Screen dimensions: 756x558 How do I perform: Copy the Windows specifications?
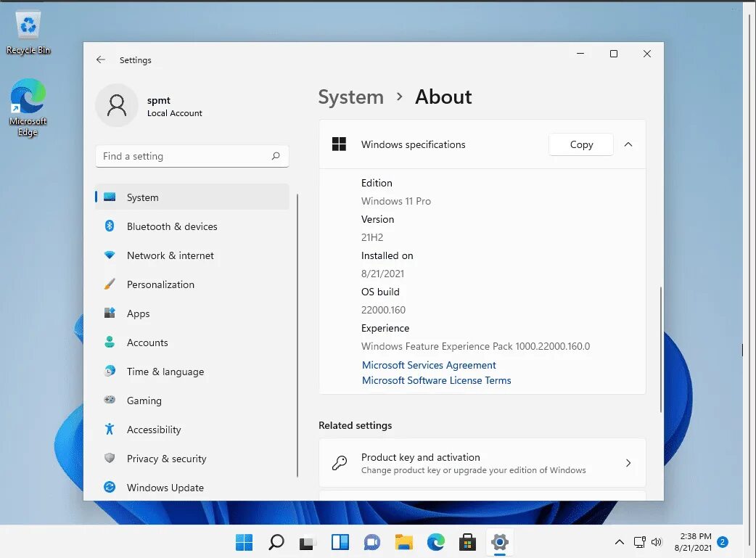tap(581, 144)
